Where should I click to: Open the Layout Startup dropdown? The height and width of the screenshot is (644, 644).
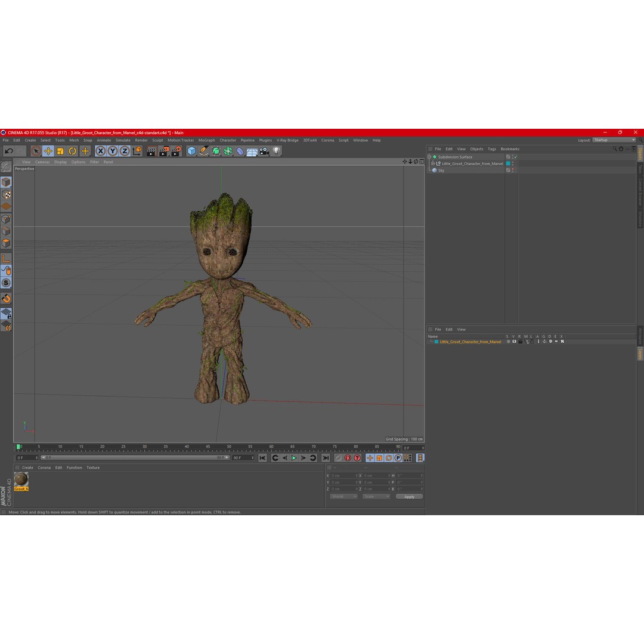[x=614, y=140]
